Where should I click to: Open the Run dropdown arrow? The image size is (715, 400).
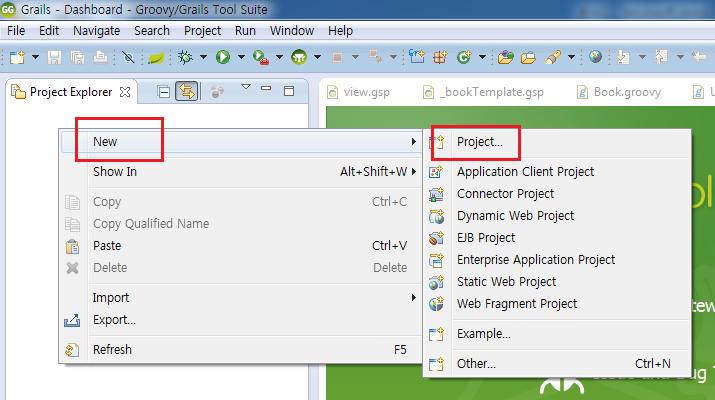coord(241,57)
